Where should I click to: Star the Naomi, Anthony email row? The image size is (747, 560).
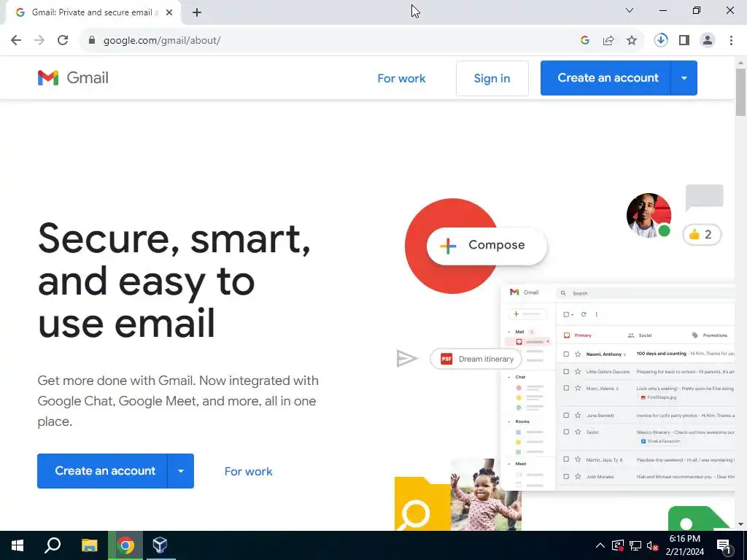click(x=578, y=354)
